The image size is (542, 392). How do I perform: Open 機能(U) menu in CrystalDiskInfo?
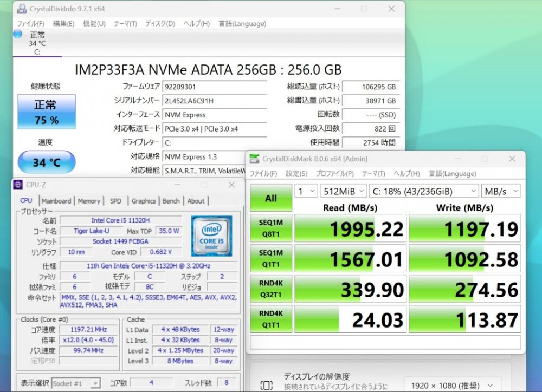(x=94, y=23)
